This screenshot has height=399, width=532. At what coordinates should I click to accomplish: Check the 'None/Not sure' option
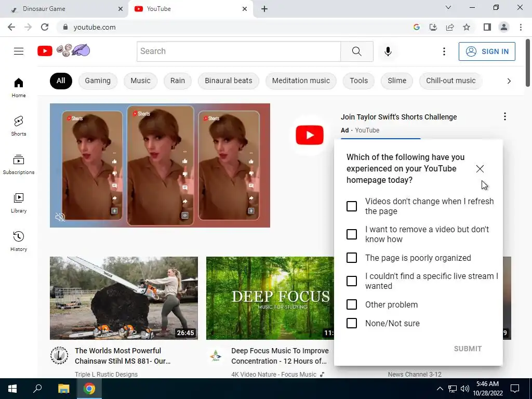coord(352,323)
